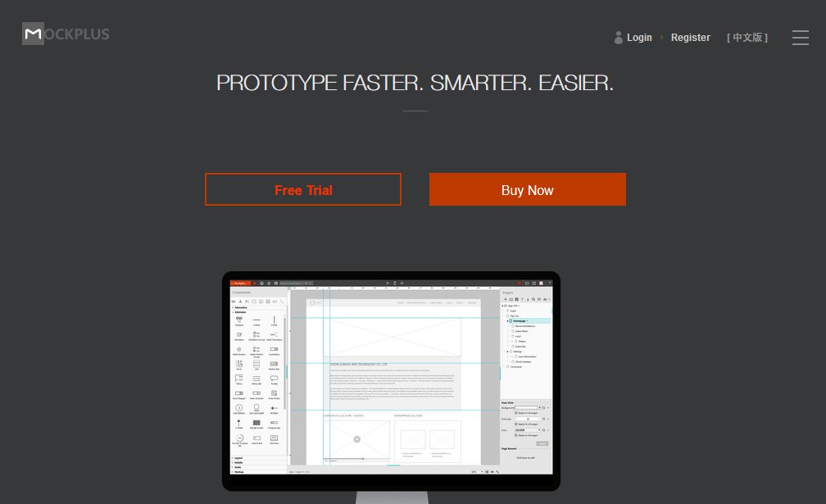826x504 pixels.
Task: Select the Tooltip component icon
Action: coord(275,379)
